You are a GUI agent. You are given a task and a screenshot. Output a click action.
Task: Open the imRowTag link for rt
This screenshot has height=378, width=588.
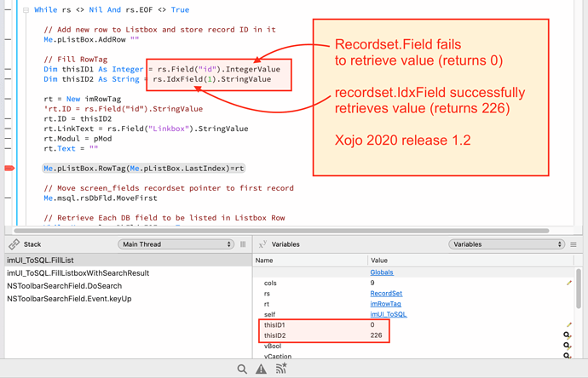(x=385, y=304)
